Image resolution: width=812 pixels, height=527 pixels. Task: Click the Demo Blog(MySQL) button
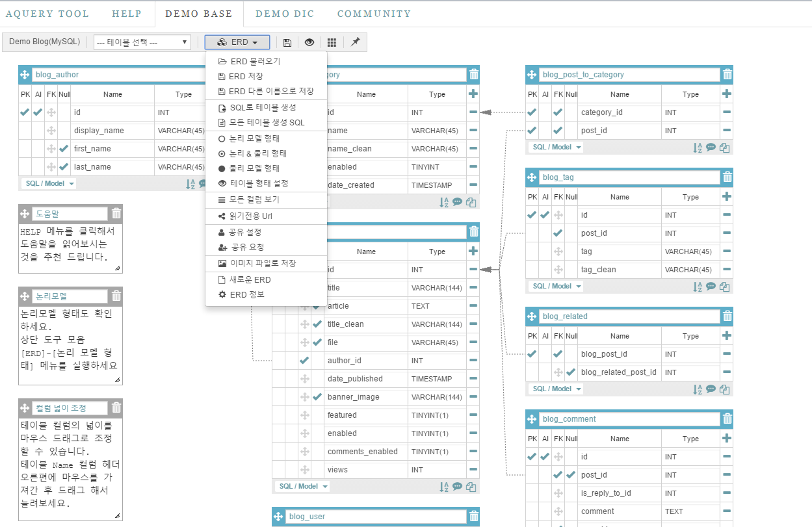(x=45, y=42)
